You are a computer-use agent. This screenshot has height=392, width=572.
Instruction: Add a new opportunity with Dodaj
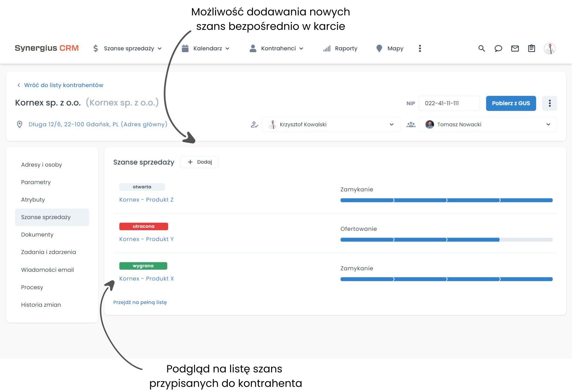pyautogui.click(x=199, y=162)
